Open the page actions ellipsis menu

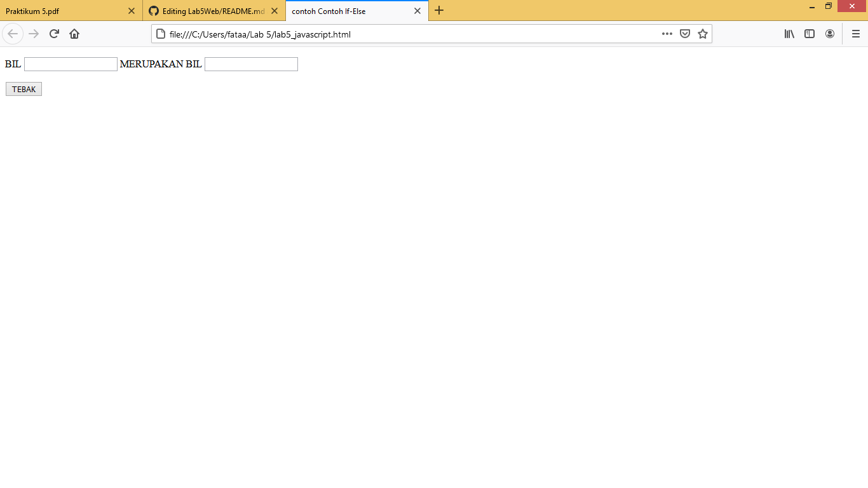pos(667,34)
